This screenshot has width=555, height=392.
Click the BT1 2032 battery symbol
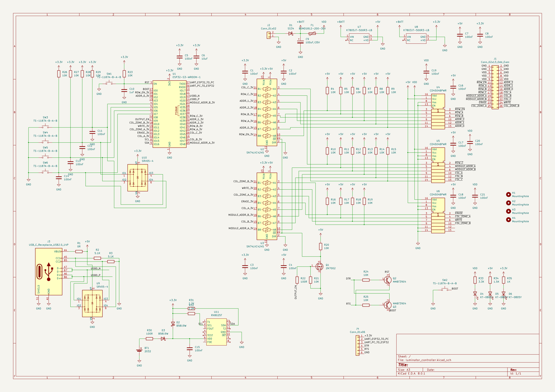139,350
